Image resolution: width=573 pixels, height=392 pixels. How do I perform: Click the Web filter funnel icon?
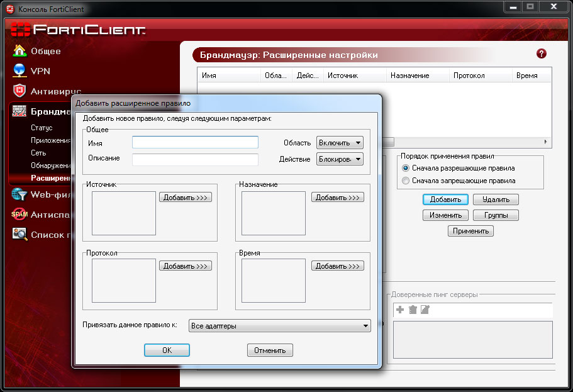pyautogui.click(x=19, y=194)
